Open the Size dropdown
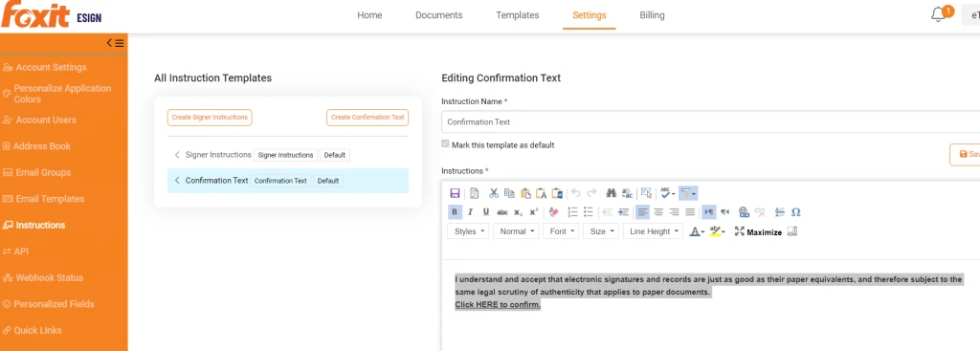 pyautogui.click(x=601, y=231)
